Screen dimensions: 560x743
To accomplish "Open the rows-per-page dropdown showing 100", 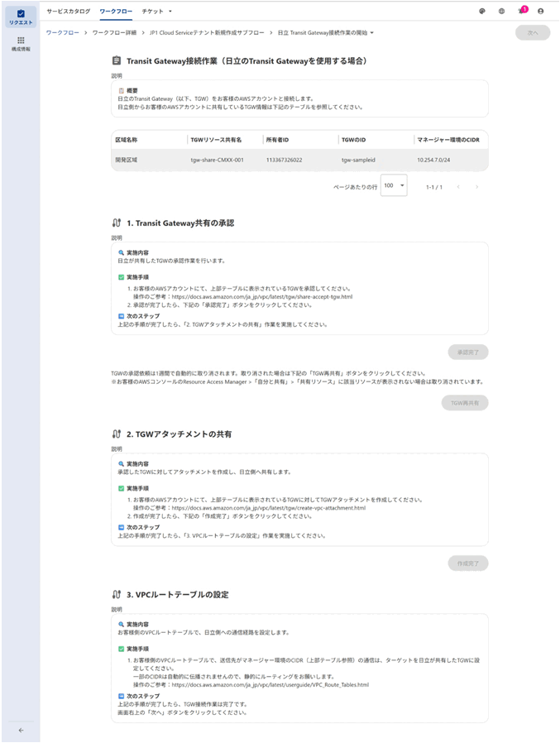I will 394,185.
